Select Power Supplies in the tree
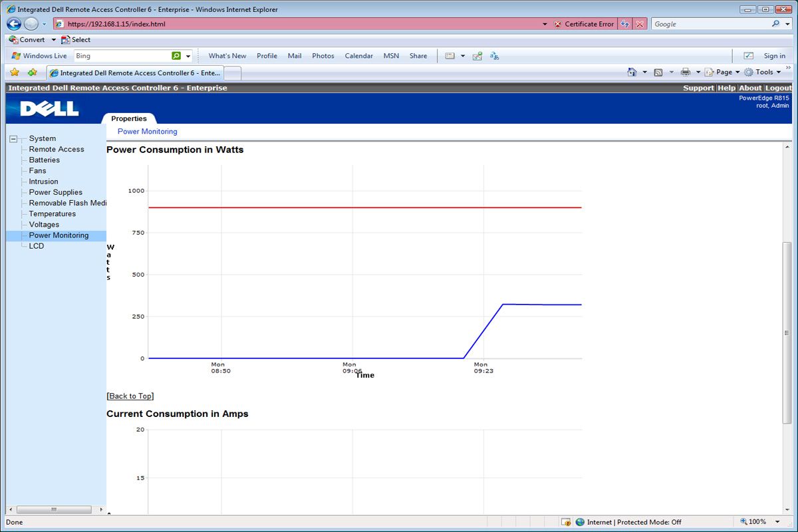The image size is (798, 532). (x=56, y=192)
